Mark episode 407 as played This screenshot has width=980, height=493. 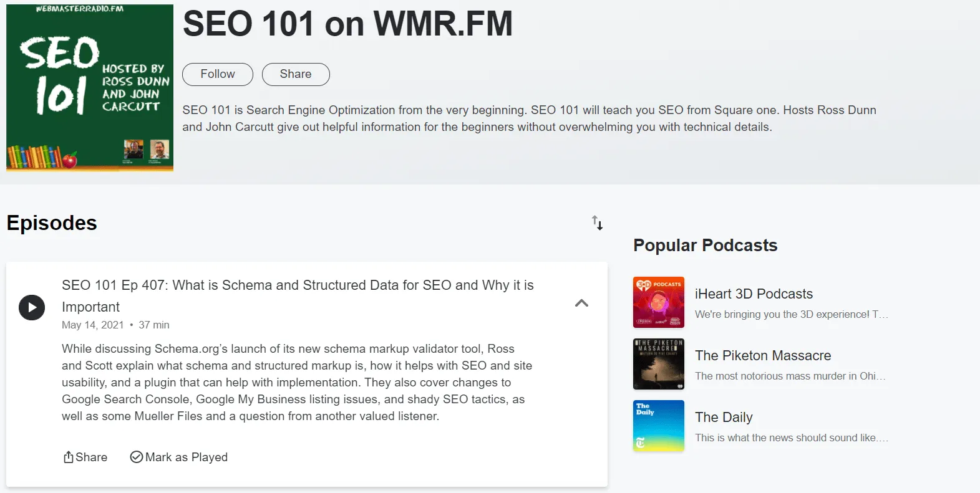[179, 457]
